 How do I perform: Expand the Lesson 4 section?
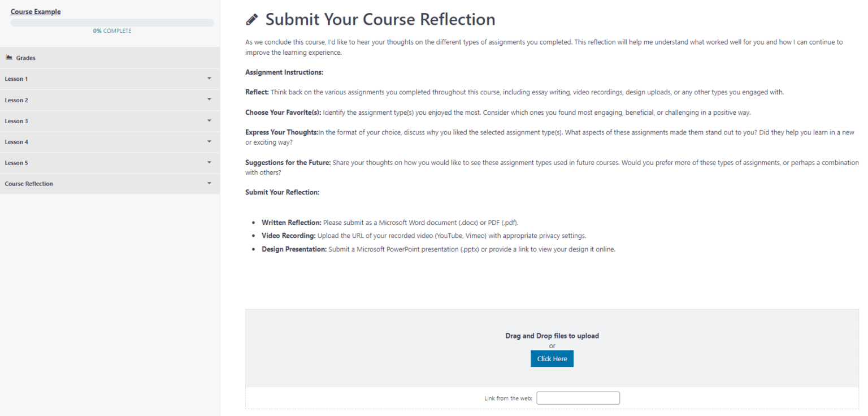209,142
